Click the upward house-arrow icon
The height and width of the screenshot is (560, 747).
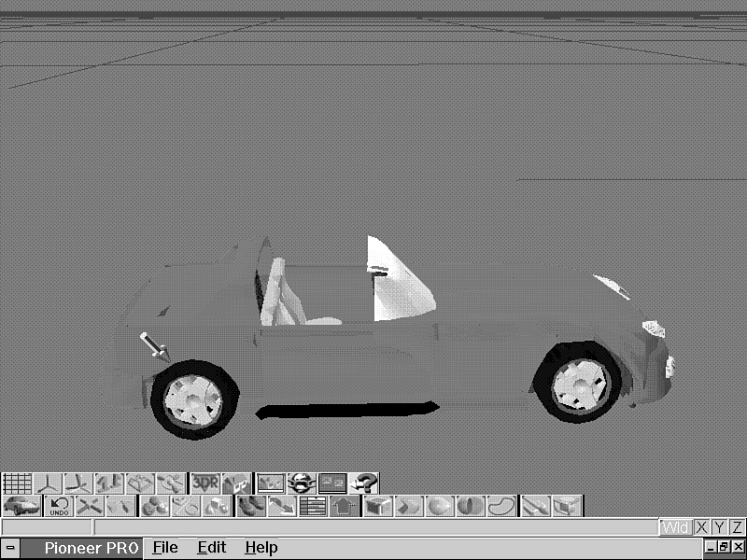point(345,507)
